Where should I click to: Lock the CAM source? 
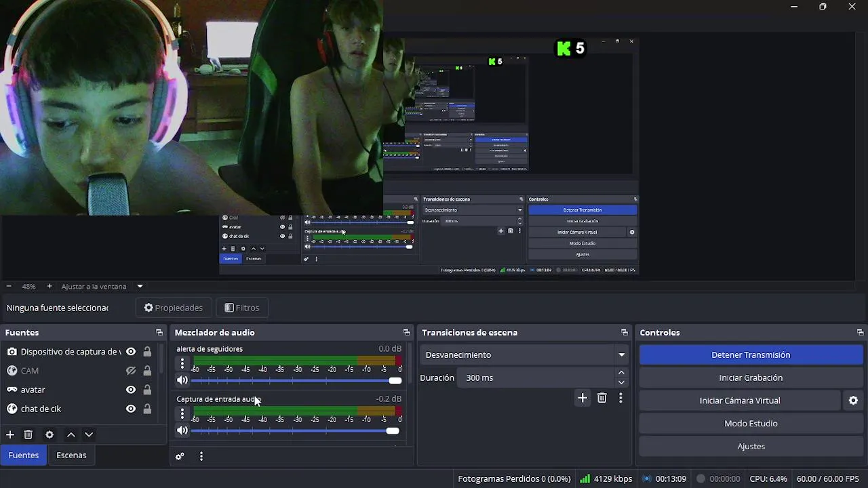point(147,371)
